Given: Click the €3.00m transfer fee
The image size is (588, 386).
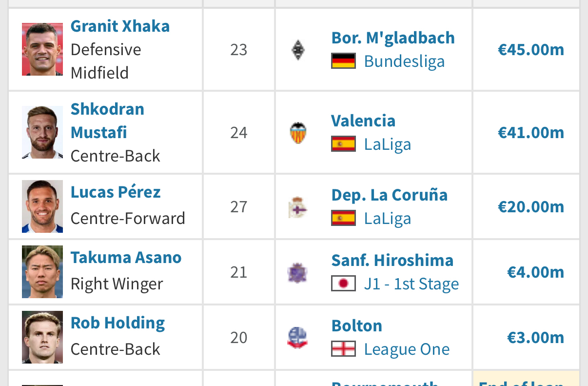Looking at the screenshot, I should [535, 338].
